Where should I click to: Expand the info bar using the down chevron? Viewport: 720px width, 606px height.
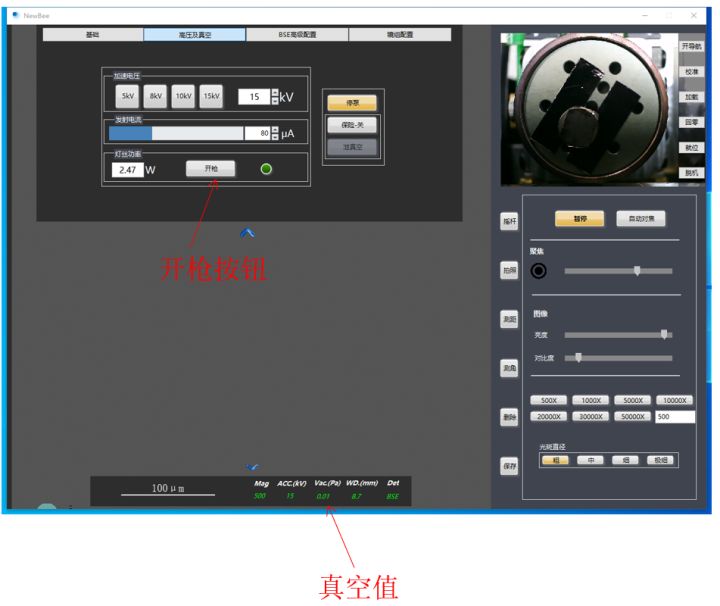tap(252, 467)
